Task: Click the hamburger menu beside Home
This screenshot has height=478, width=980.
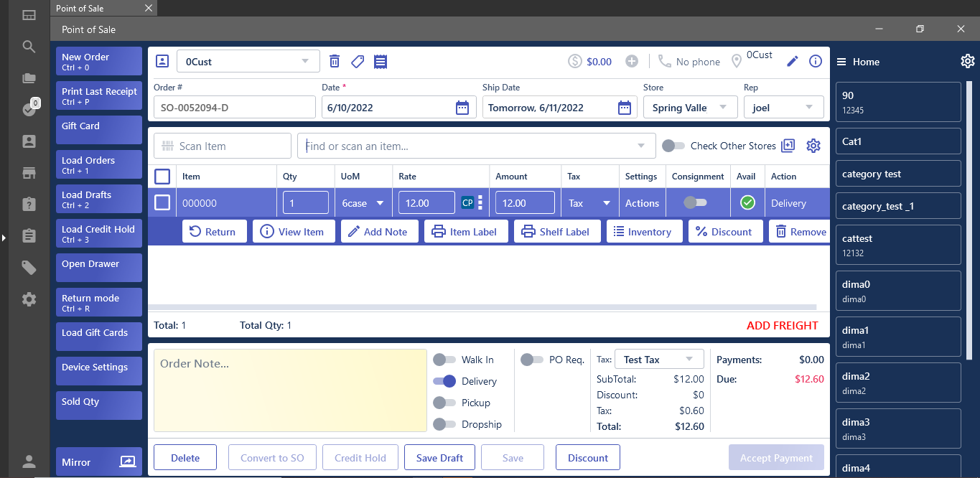Action: click(841, 62)
